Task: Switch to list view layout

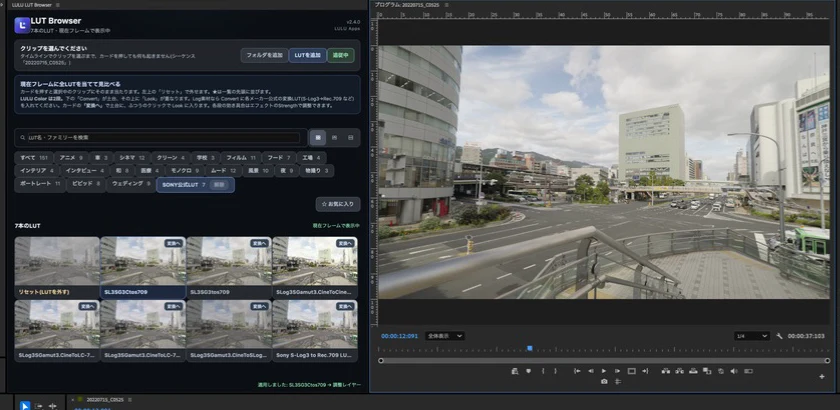Action: click(x=350, y=138)
